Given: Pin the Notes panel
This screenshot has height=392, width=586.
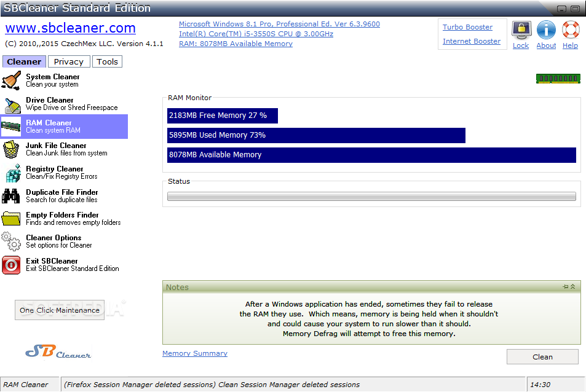Looking at the screenshot, I should (566, 287).
